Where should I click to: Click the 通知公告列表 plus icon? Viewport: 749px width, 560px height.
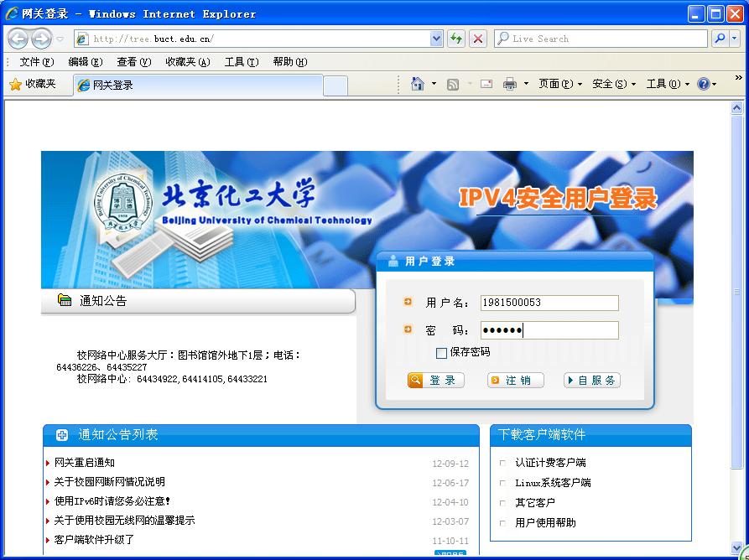tap(62, 434)
